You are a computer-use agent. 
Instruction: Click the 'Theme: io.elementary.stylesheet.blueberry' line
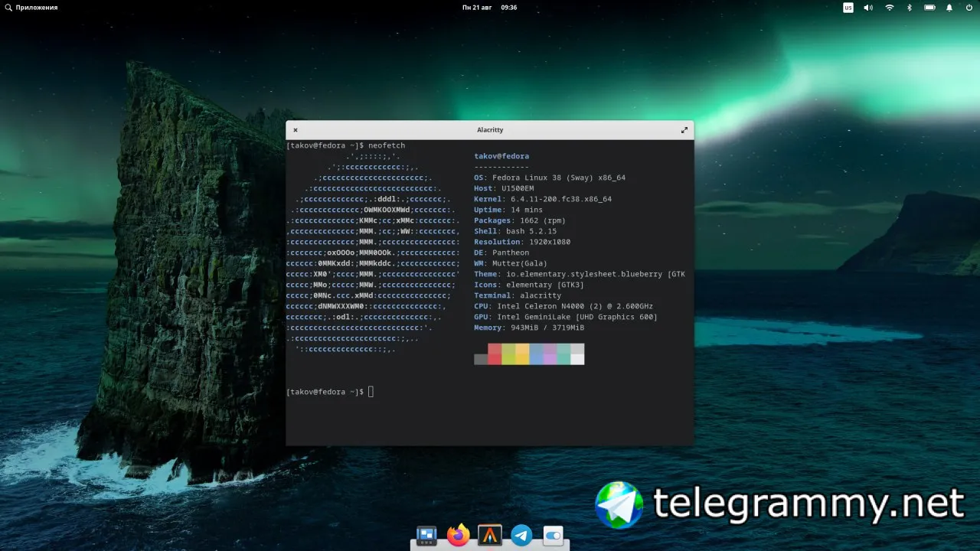pos(580,274)
